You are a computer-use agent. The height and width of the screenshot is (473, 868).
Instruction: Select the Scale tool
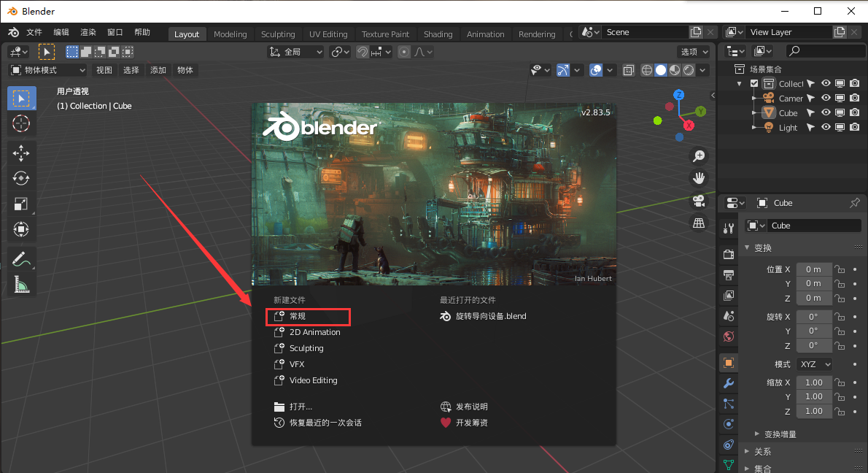[21, 204]
